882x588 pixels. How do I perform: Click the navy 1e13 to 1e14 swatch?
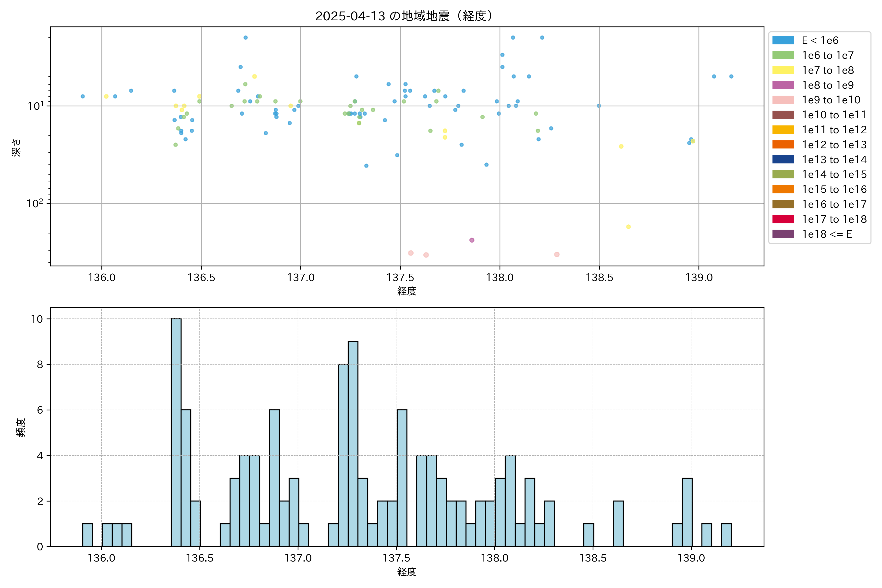point(783,159)
